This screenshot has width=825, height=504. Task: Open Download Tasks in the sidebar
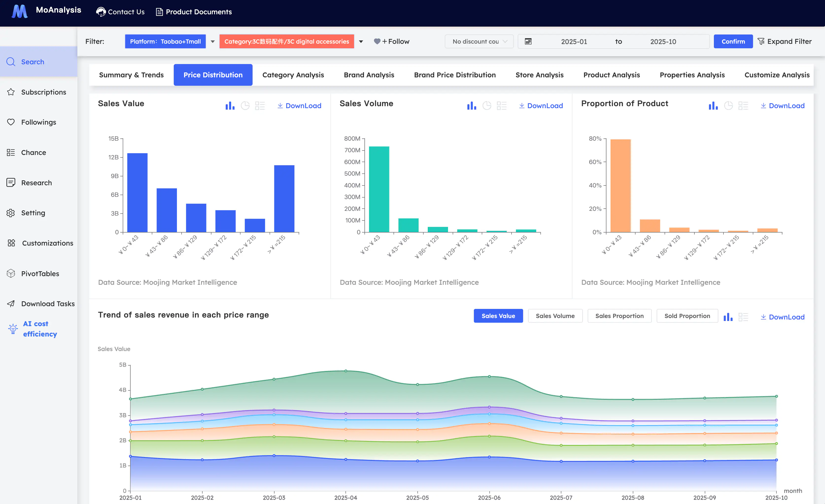(48, 303)
